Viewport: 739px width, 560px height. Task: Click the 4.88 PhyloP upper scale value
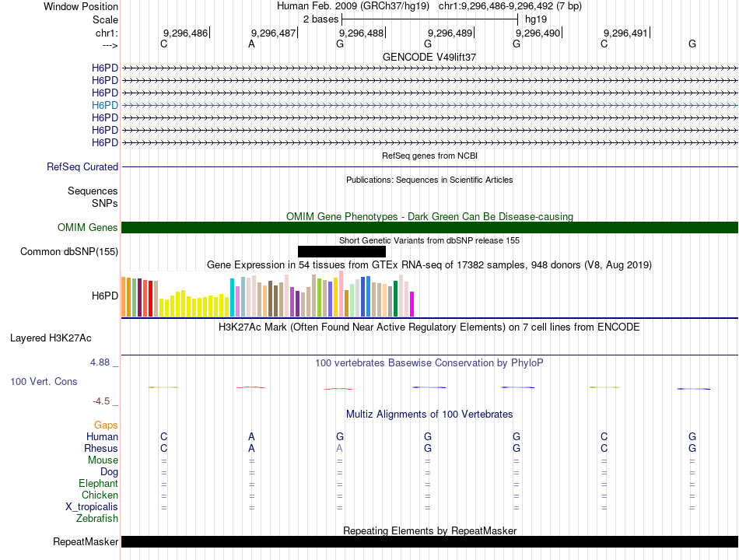(100, 362)
